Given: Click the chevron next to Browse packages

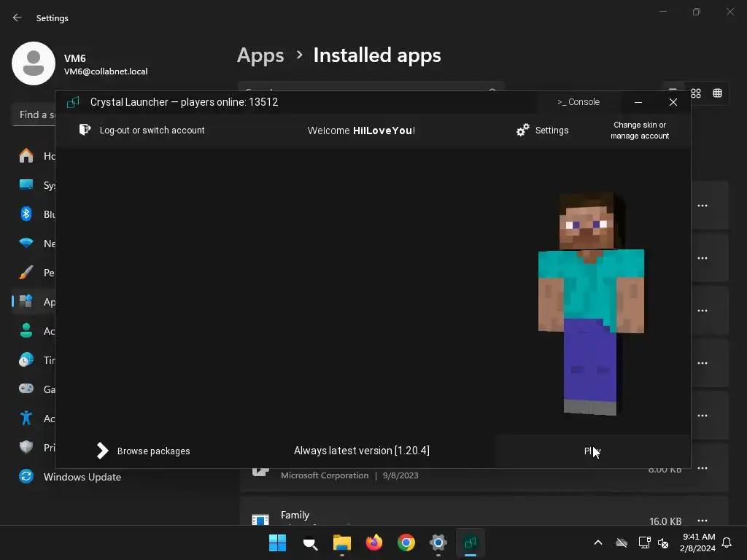Looking at the screenshot, I should click(102, 451).
